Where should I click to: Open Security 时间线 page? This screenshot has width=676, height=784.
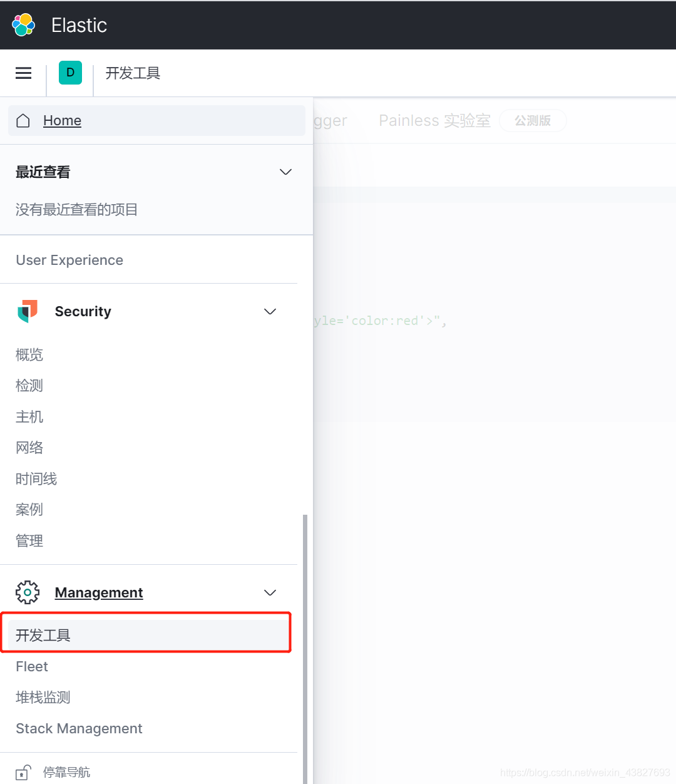coord(36,478)
